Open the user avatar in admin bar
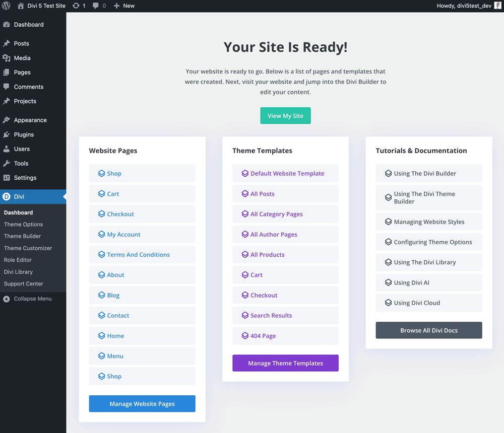Image resolution: width=504 pixels, height=433 pixels. pos(497,6)
